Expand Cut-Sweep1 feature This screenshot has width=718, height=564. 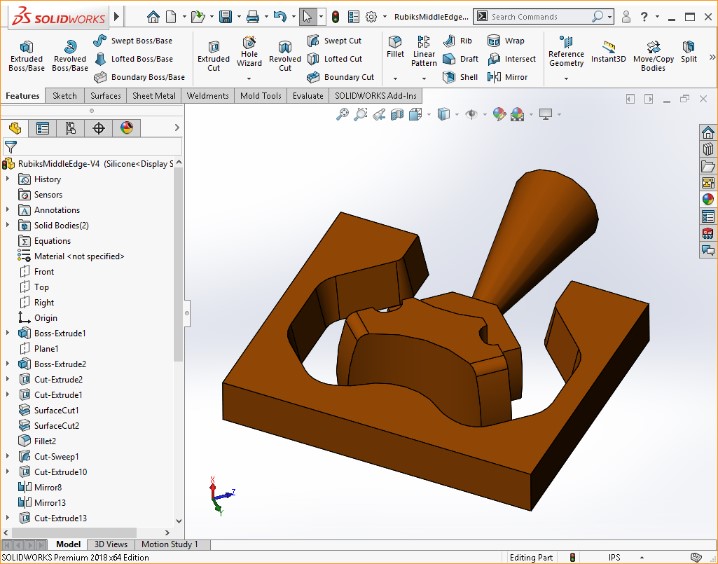tap(7, 456)
